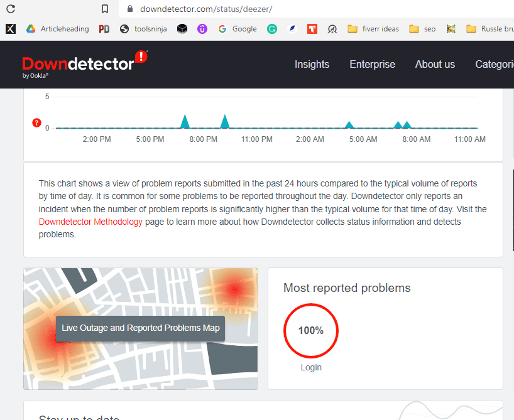Open the Downdetector Methodology link
This screenshot has width=514, height=420.
90,222
